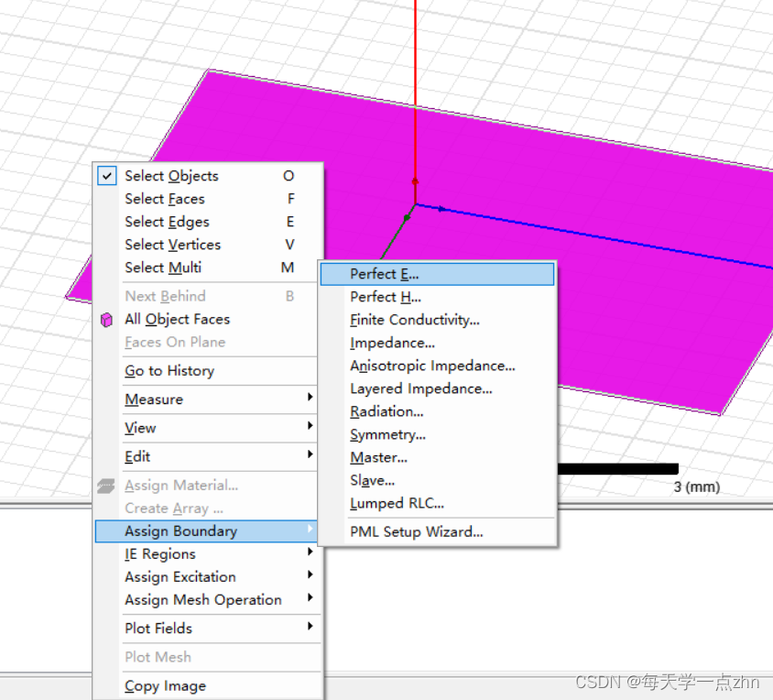773x700 pixels.
Task: Click Copy Image menu entry
Action: tap(207, 685)
